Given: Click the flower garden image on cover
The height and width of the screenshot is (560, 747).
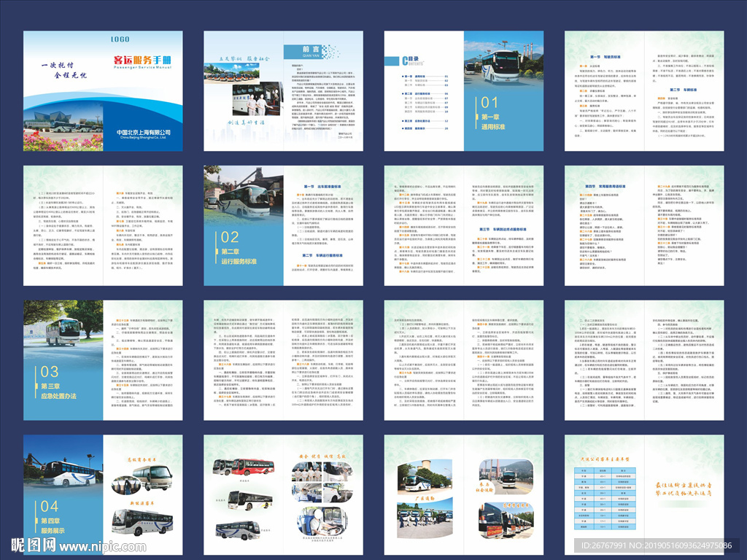Looking at the screenshot, I should tap(63, 138).
